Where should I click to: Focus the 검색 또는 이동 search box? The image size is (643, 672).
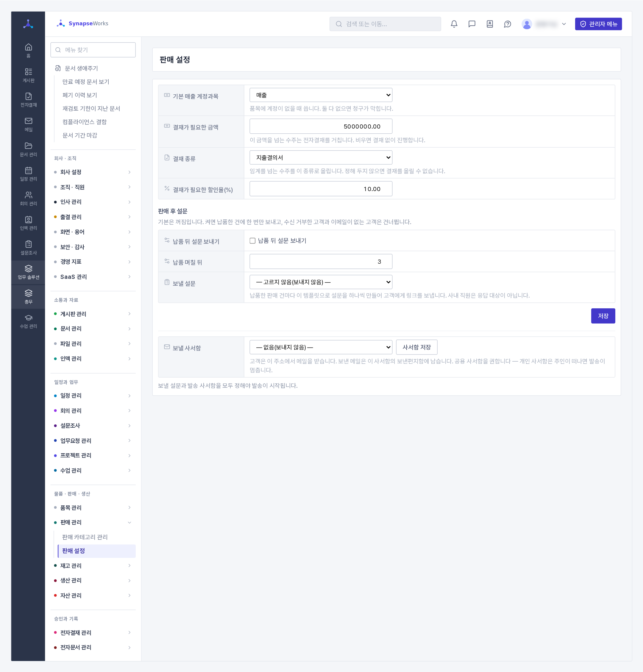pos(385,24)
